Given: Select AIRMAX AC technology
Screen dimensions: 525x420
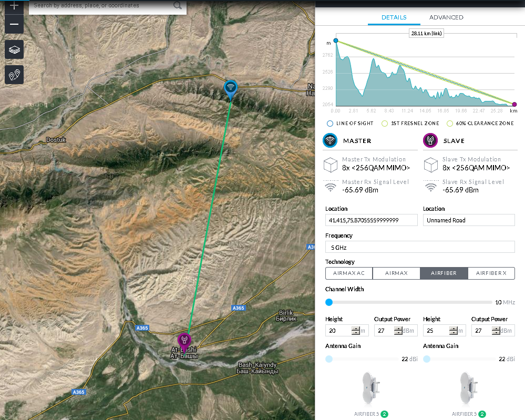Looking at the screenshot, I should pos(349,273).
